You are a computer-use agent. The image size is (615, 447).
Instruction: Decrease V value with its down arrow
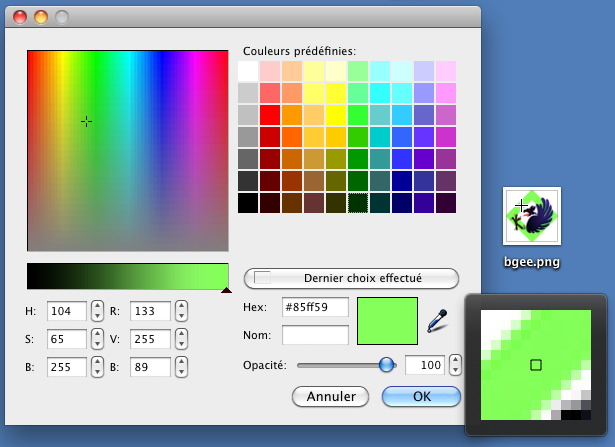(x=181, y=344)
